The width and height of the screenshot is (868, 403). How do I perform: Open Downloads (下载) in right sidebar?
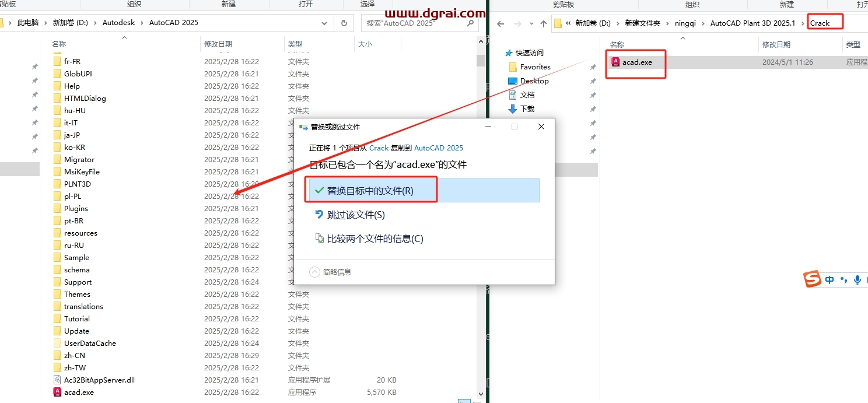[x=527, y=108]
